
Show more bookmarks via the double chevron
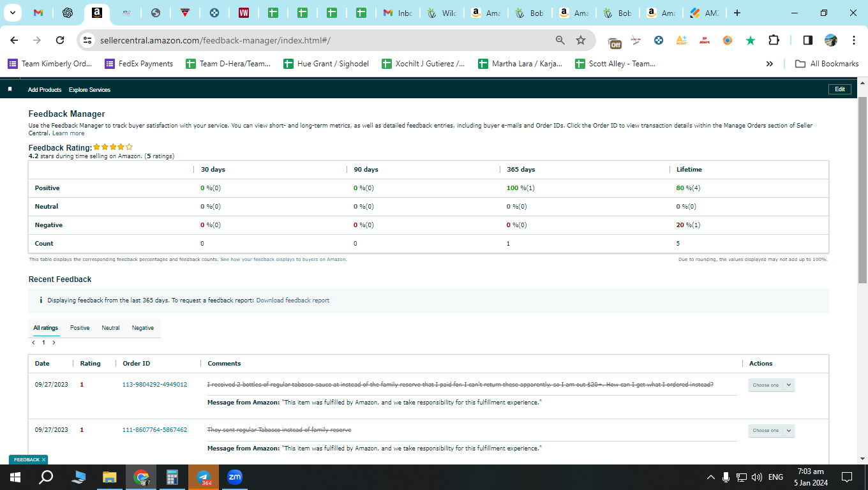770,64
